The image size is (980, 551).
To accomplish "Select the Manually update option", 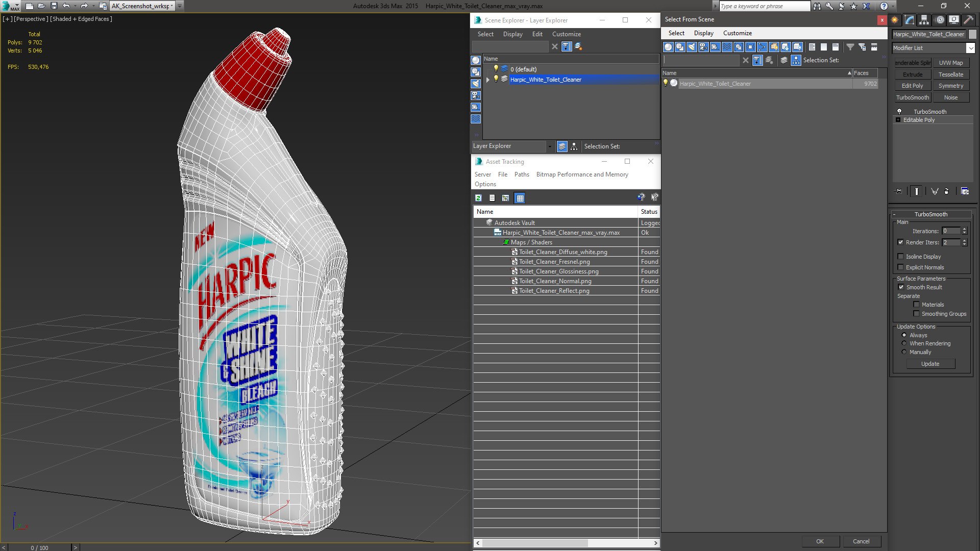I will (904, 352).
